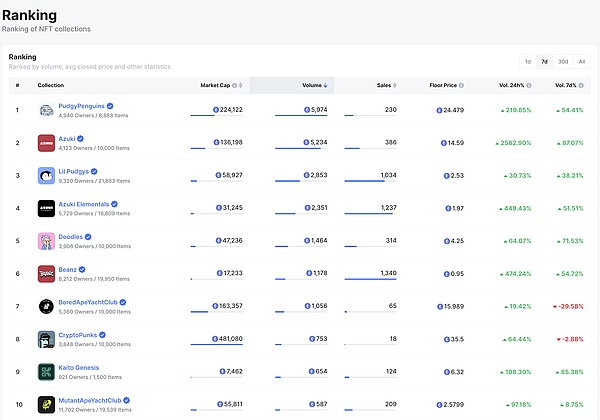The width and height of the screenshot is (600, 420).
Task: Click the CryptoPunks market cap progress bar
Action: 217,345
